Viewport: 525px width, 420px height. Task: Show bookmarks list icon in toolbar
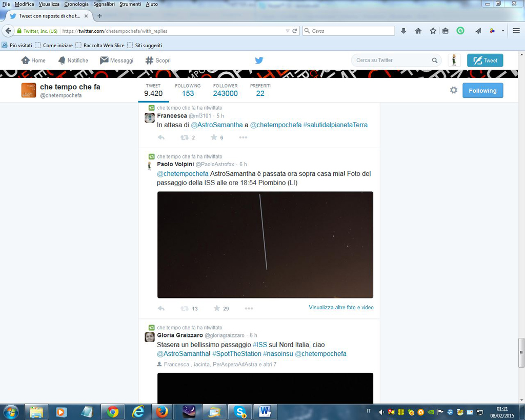pos(446,31)
